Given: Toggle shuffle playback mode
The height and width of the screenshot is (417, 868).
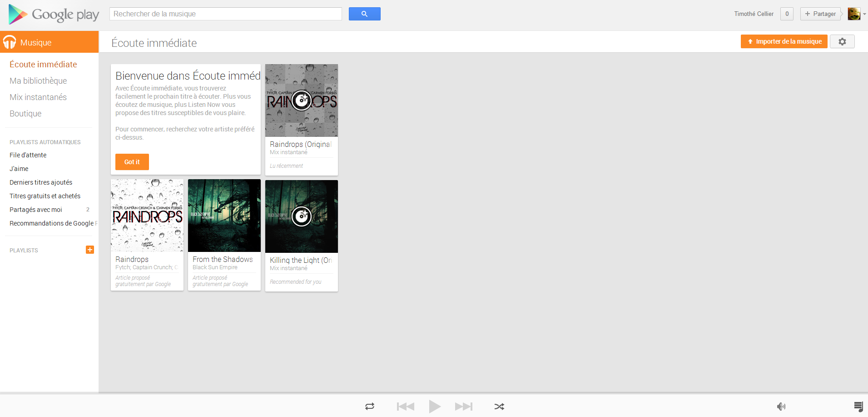Looking at the screenshot, I should [499, 406].
